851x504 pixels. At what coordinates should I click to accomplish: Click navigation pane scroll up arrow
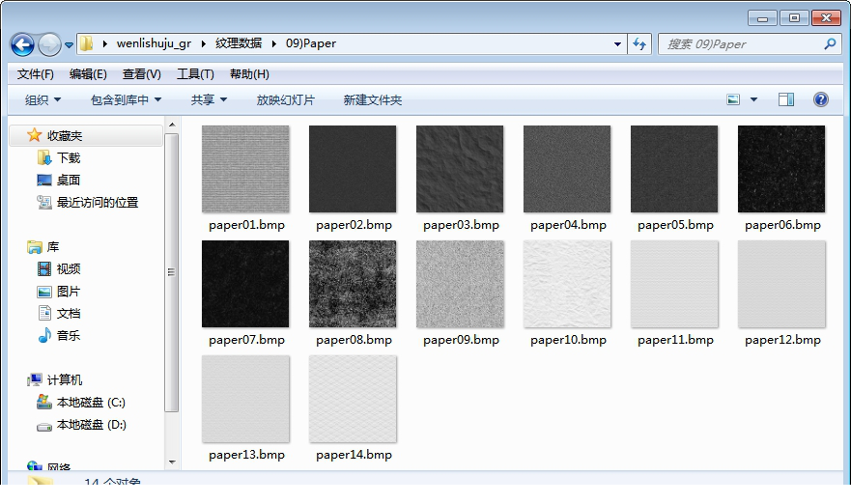click(x=172, y=125)
